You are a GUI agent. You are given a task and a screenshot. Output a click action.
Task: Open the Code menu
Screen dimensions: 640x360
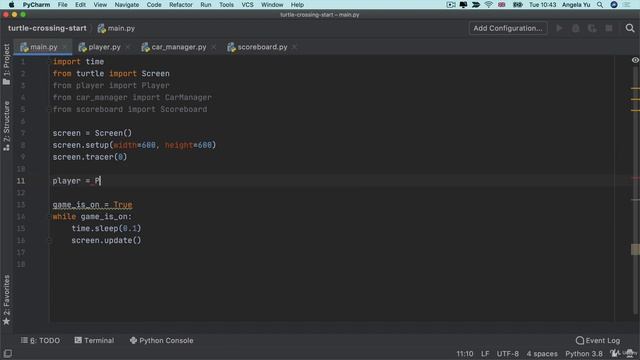(154, 5)
